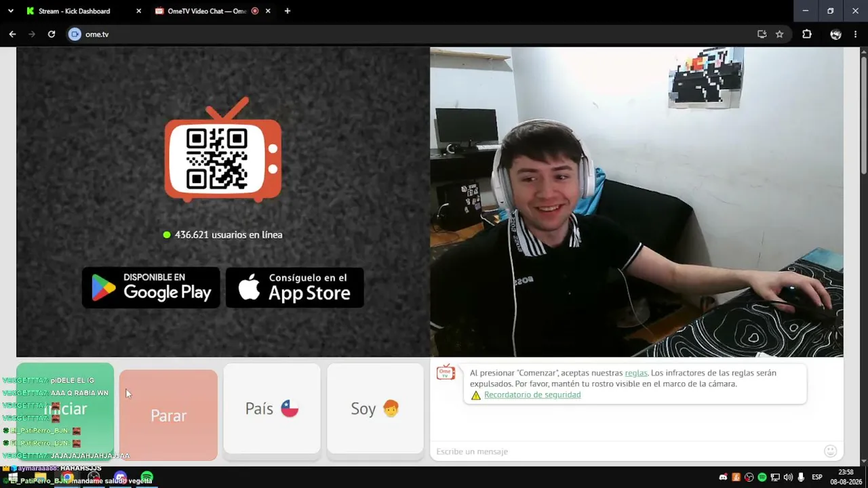Open the reglas link
The image size is (868, 488).
636,373
